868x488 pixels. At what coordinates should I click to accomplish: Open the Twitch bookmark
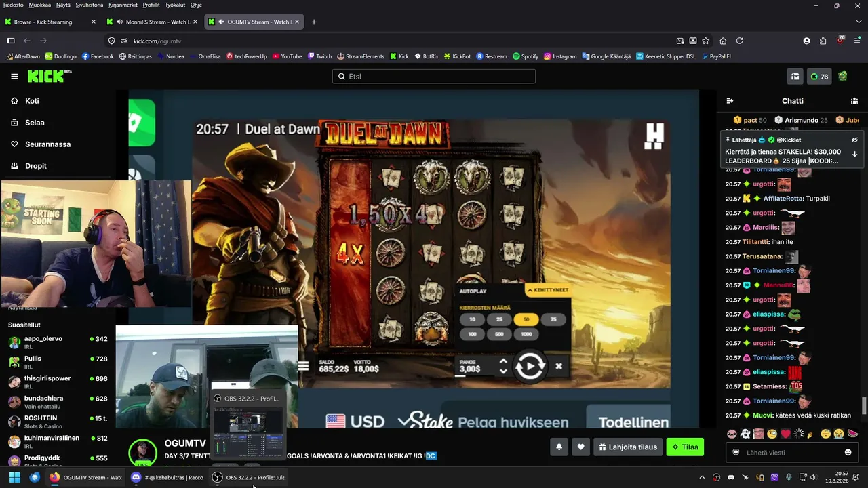(x=319, y=56)
